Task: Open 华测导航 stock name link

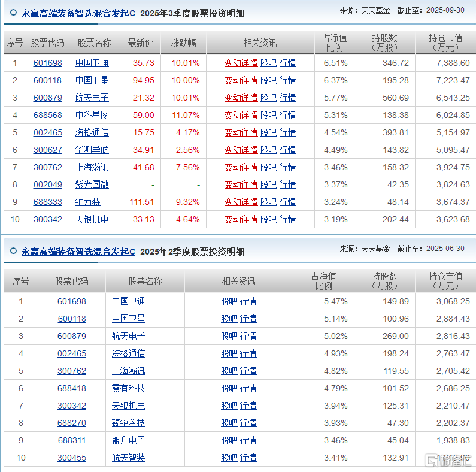Action: [92, 150]
